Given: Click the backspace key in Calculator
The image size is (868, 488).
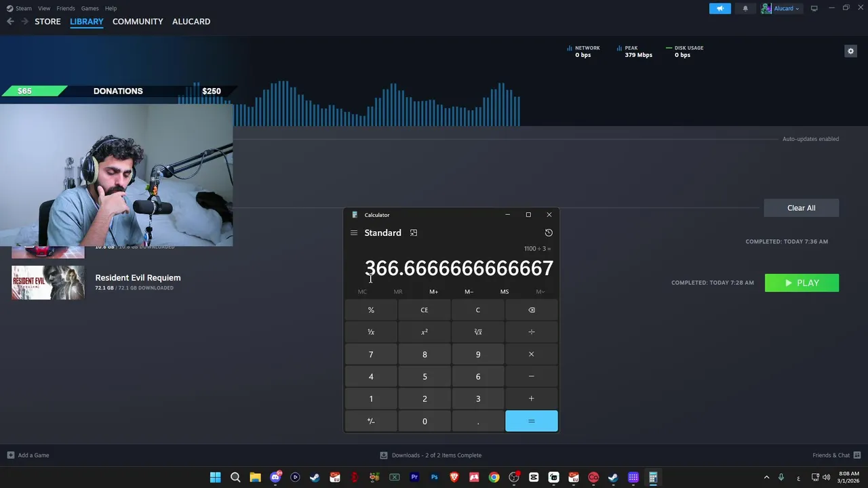Looking at the screenshot, I should coord(532,310).
